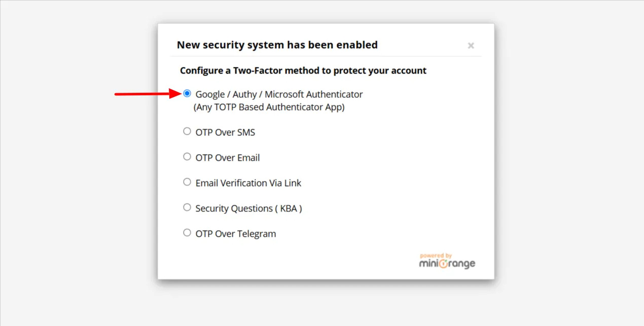Click the "powered by" text above miniOrange
The width and height of the screenshot is (644, 326).
[436, 256]
